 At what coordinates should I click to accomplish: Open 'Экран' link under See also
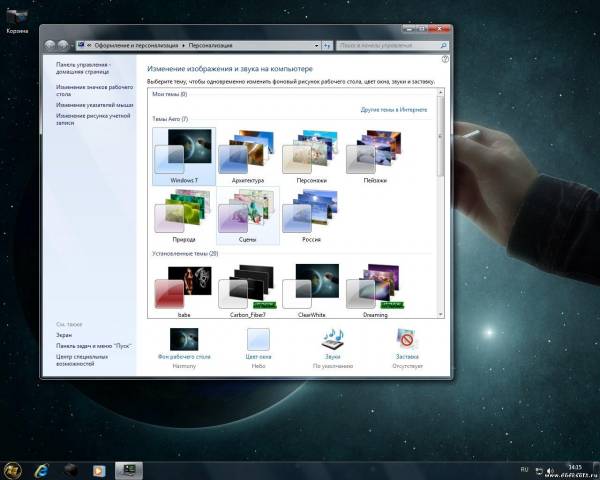(x=64, y=335)
